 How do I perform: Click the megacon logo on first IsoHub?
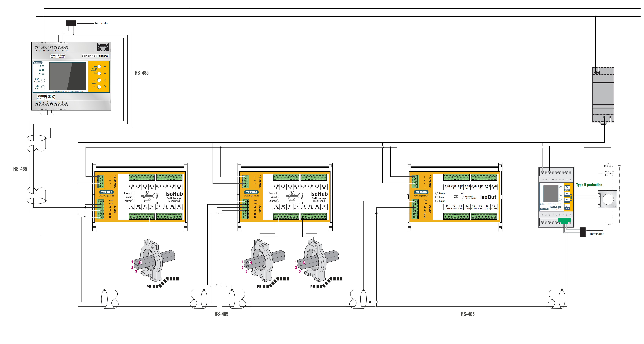coord(107,192)
